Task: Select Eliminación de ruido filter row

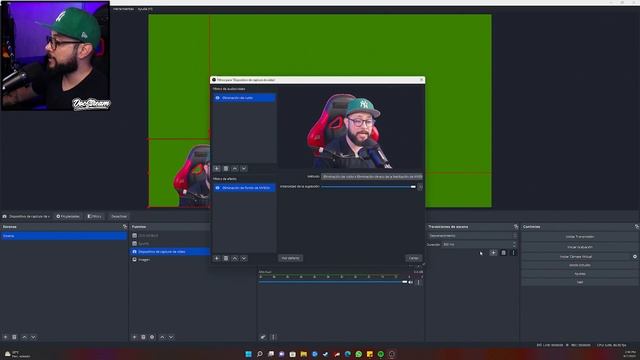Action: (x=244, y=98)
